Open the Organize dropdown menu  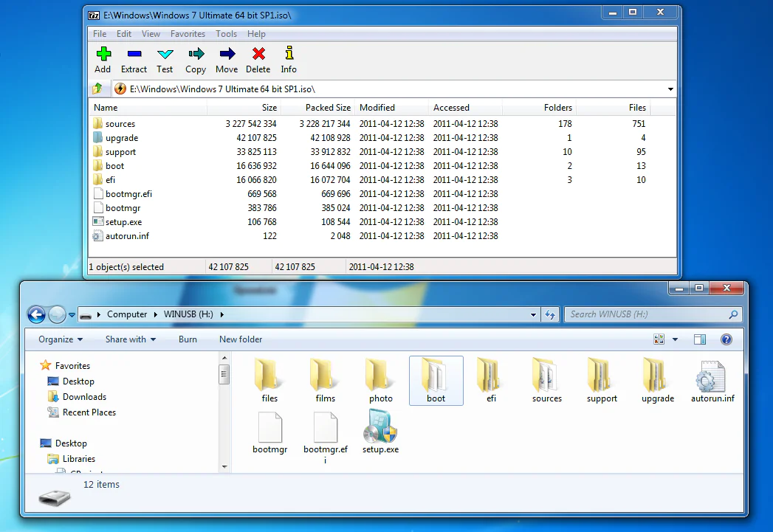coord(58,339)
